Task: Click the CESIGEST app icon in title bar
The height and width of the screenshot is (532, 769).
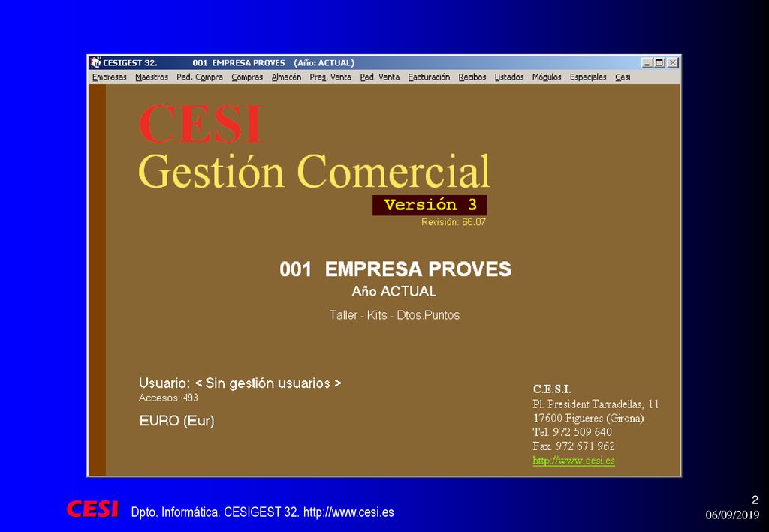Action: coord(95,63)
